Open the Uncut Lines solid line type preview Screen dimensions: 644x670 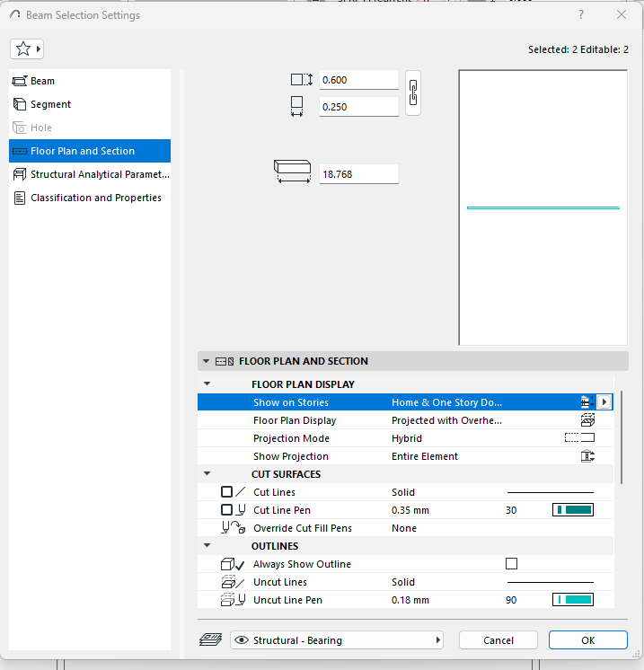coord(550,582)
